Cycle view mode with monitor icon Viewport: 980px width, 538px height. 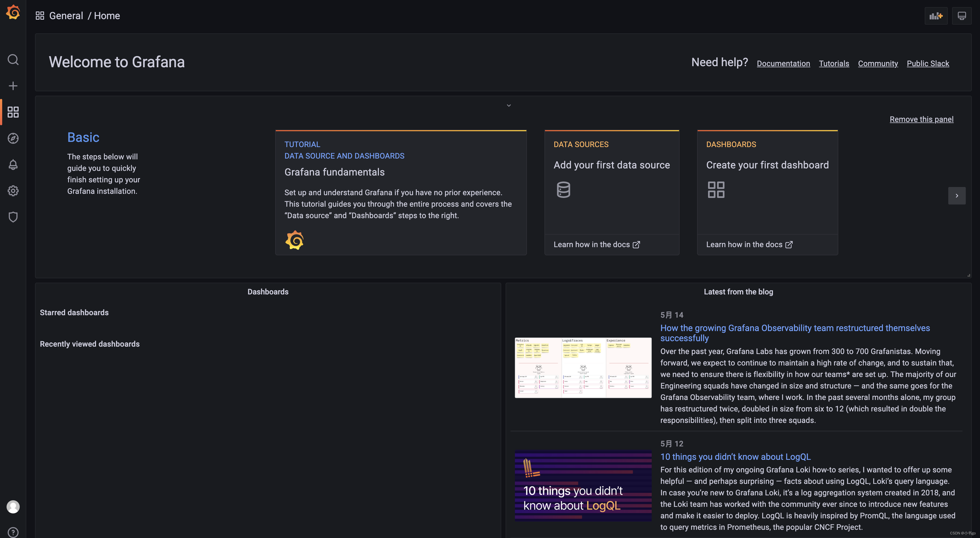[962, 16]
